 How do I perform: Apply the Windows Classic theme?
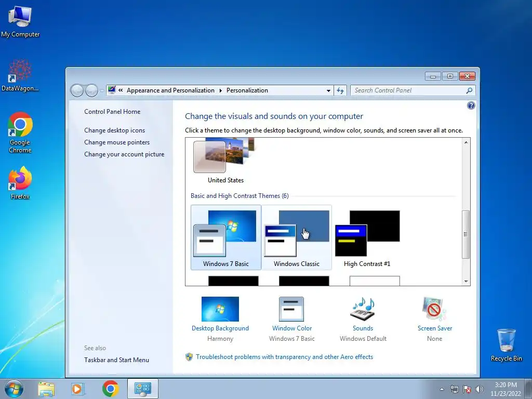(297, 237)
